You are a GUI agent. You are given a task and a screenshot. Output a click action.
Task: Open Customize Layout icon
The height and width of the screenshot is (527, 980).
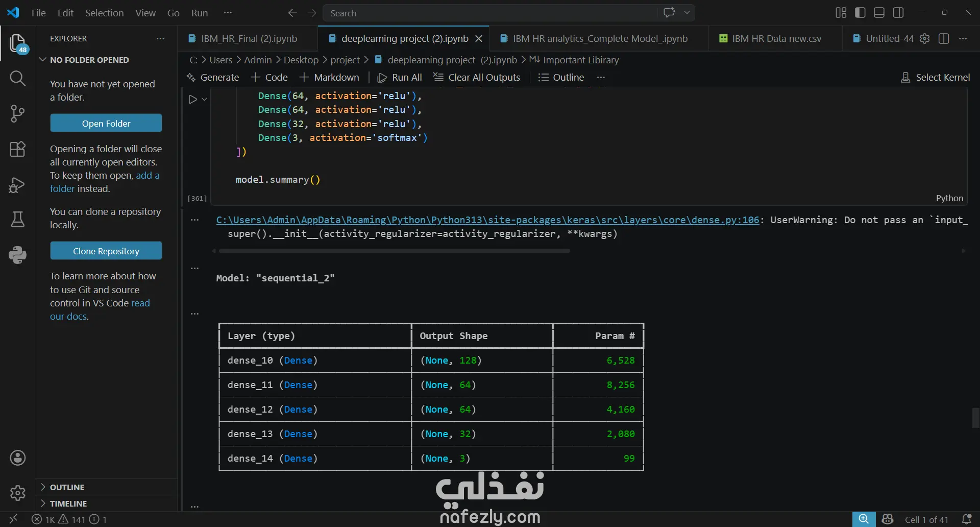pyautogui.click(x=841, y=13)
